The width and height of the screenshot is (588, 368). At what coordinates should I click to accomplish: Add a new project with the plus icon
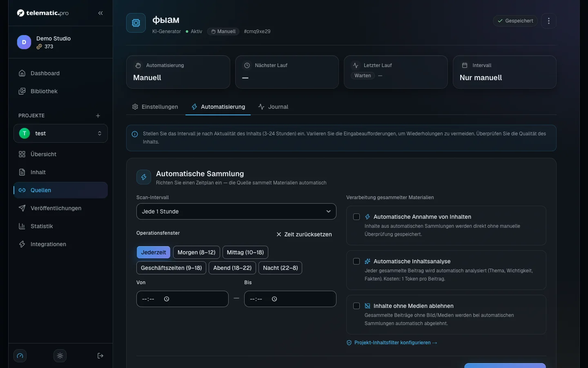pyautogui.click(x=98, y=116)
